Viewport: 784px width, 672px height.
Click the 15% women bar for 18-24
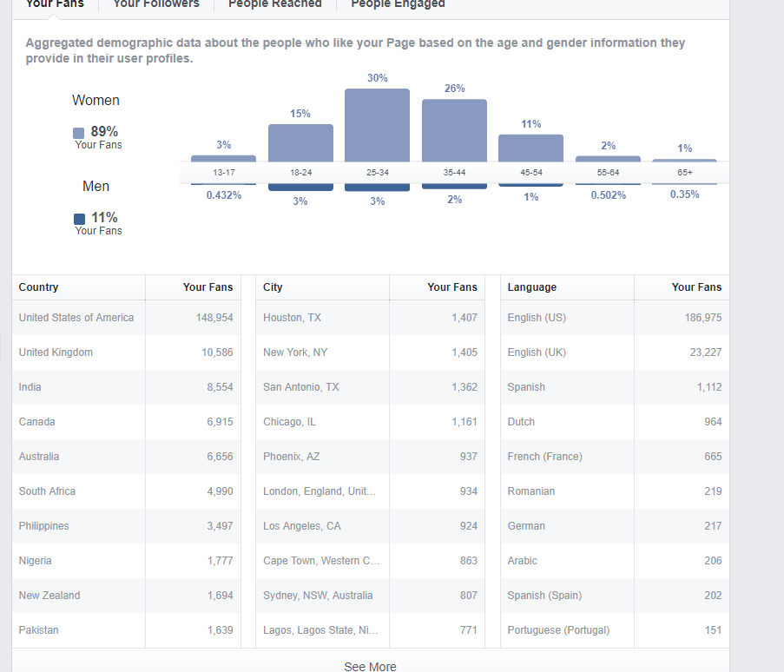click(300, 142)
